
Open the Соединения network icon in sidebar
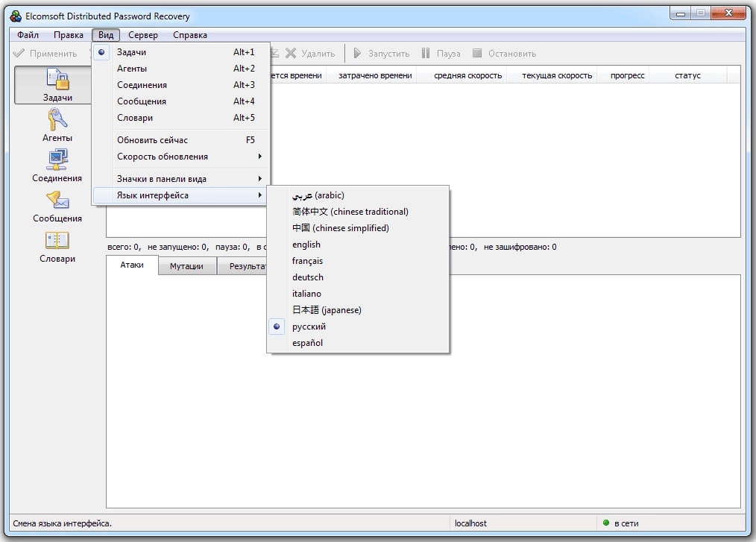pos(57,160)
